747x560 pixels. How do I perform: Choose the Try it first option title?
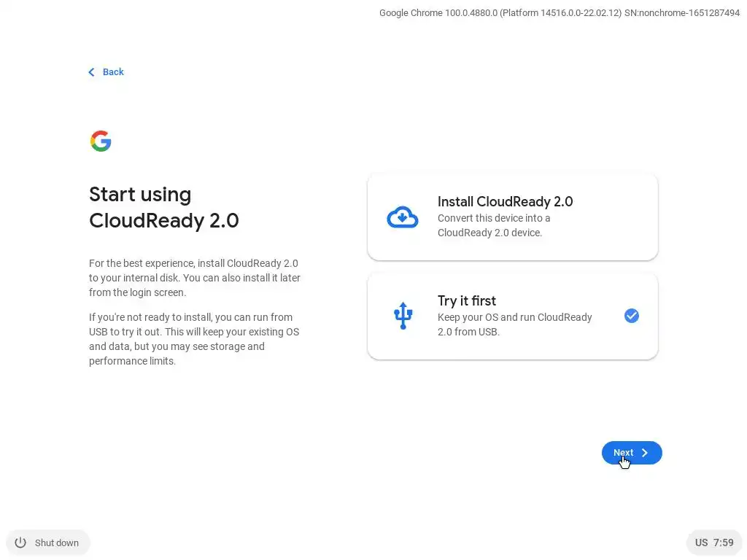(x=466, y=300)
